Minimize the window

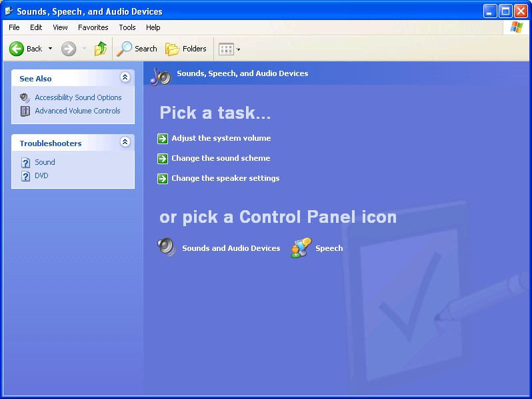489,11
